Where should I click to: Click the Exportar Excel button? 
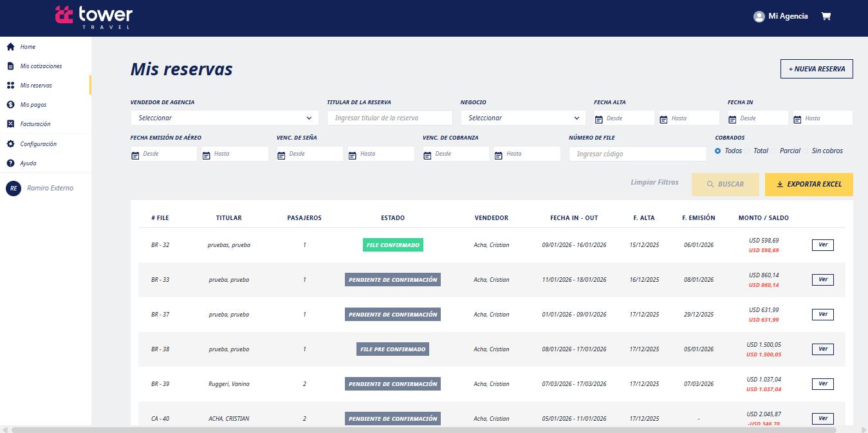(x=809, y=185)
